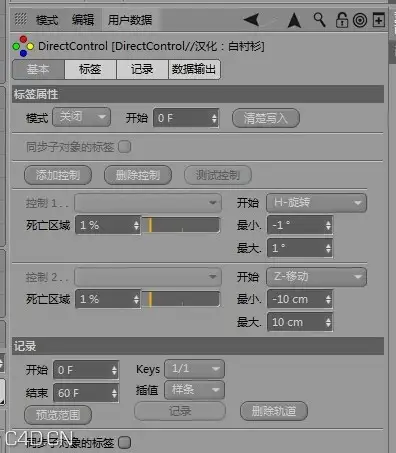Switch to the 标签 tab
396x453 pixels.
[90, 69]
